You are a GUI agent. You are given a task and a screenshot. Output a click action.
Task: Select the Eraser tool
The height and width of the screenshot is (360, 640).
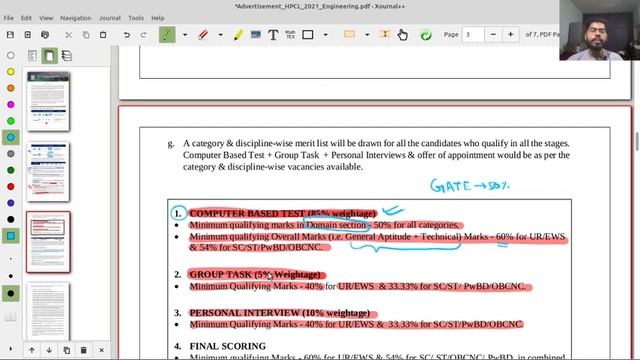point(203,35)
